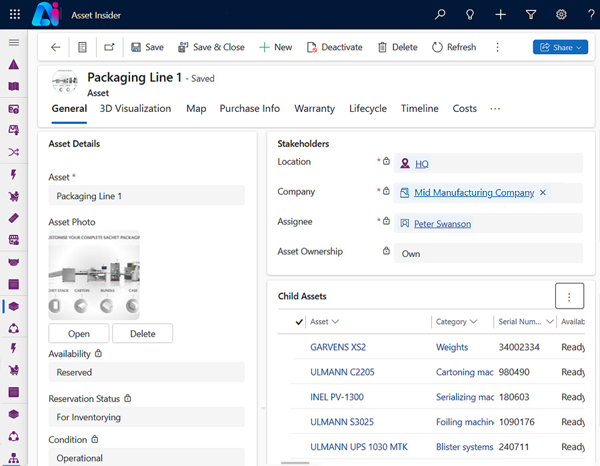Show more tabs ellipsis
The height and width of the screenshot is (466, 600).
(495, 109)
